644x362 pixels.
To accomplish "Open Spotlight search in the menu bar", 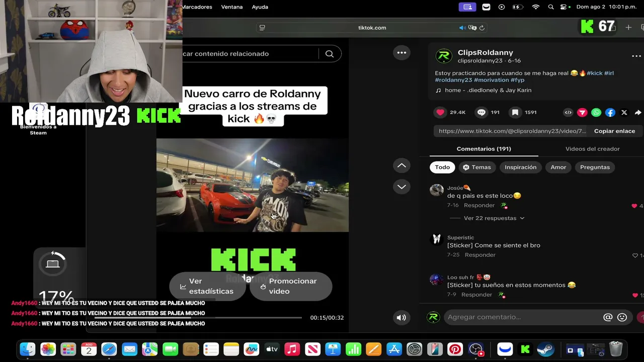I will (x=551, y=7).
